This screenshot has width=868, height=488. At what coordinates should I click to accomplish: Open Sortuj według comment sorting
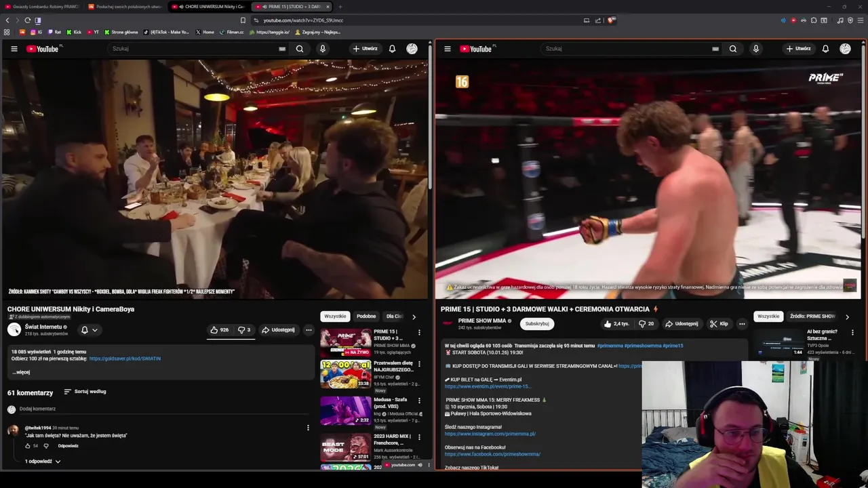85,392
